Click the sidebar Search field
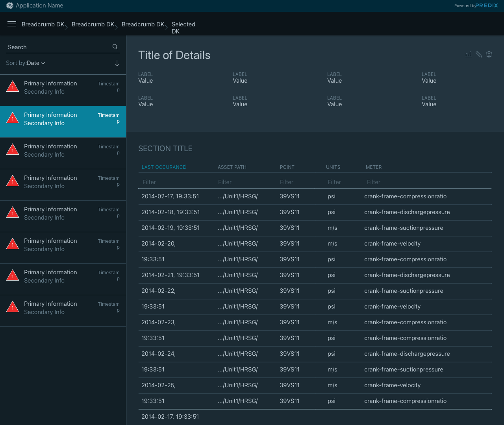This screenshot has width=504, height=425. (x=59, y=47)
